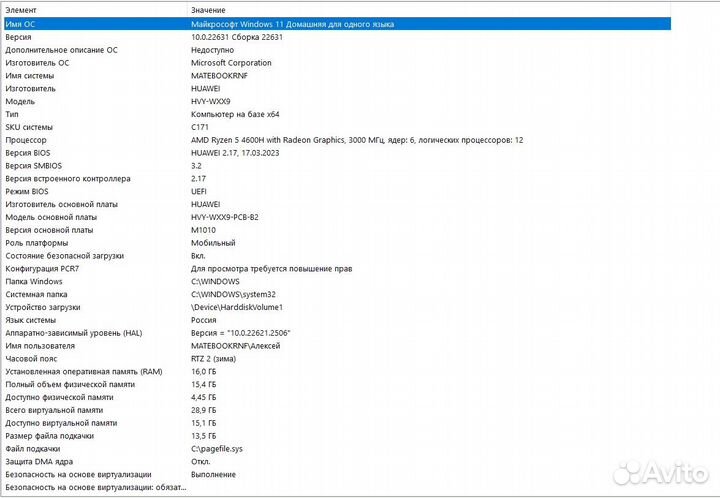Click the Значение column header
720x498 pixels.
pyautogui.click(x=210, y=10)
